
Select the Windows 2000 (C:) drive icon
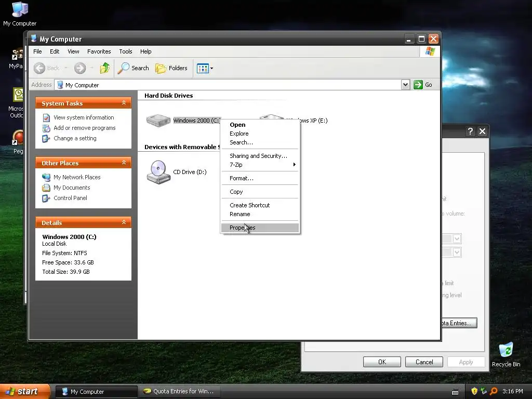click(158, 121)
